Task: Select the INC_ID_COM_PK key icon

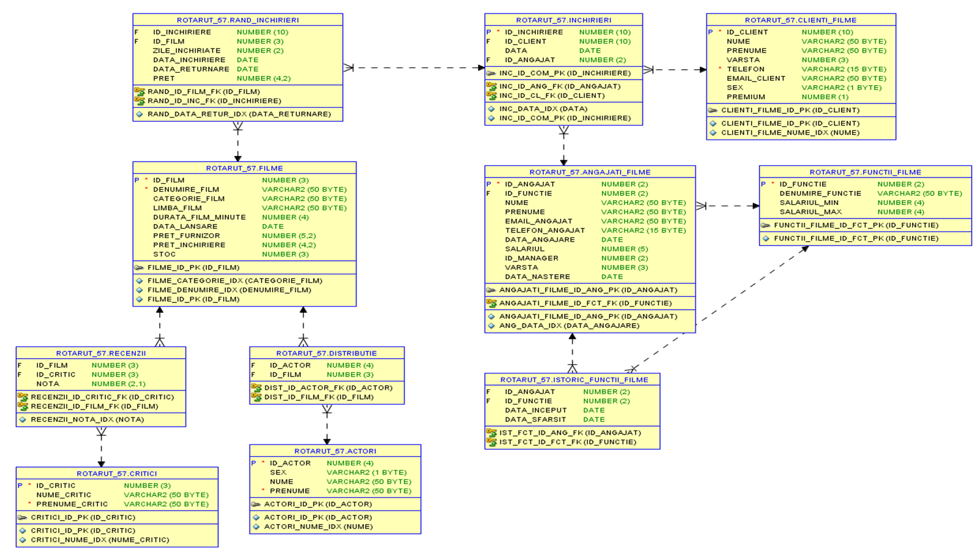Action: 491,73
